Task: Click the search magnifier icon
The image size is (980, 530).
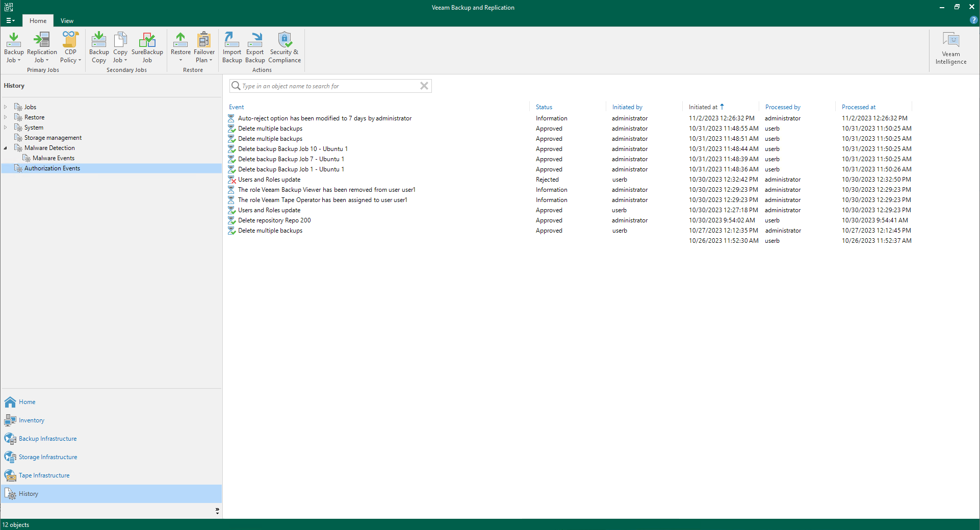Action: tap(236, 86)
